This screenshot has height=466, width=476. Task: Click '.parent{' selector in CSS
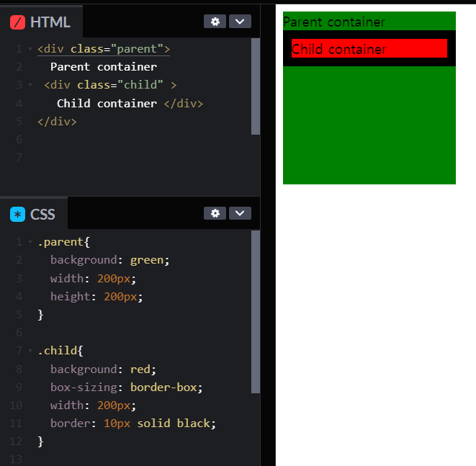click(64, 242)
